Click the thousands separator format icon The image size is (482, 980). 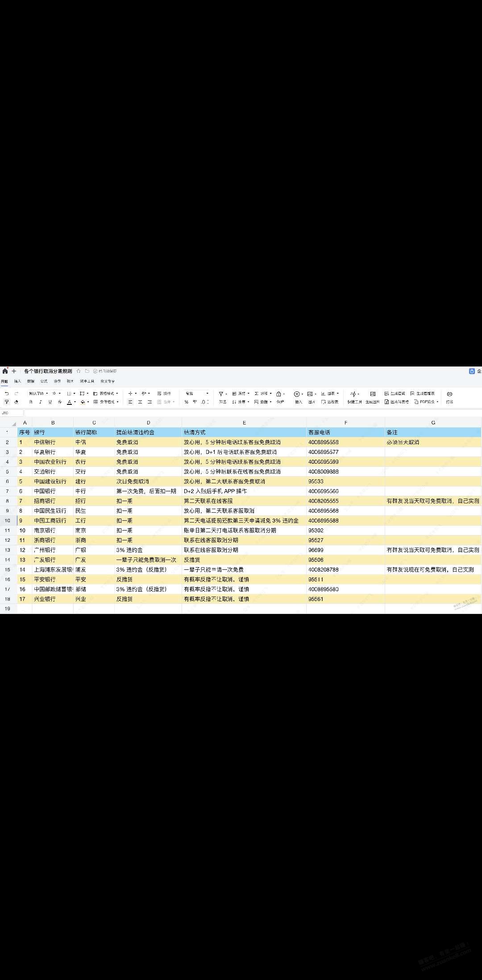pos(195,402)
